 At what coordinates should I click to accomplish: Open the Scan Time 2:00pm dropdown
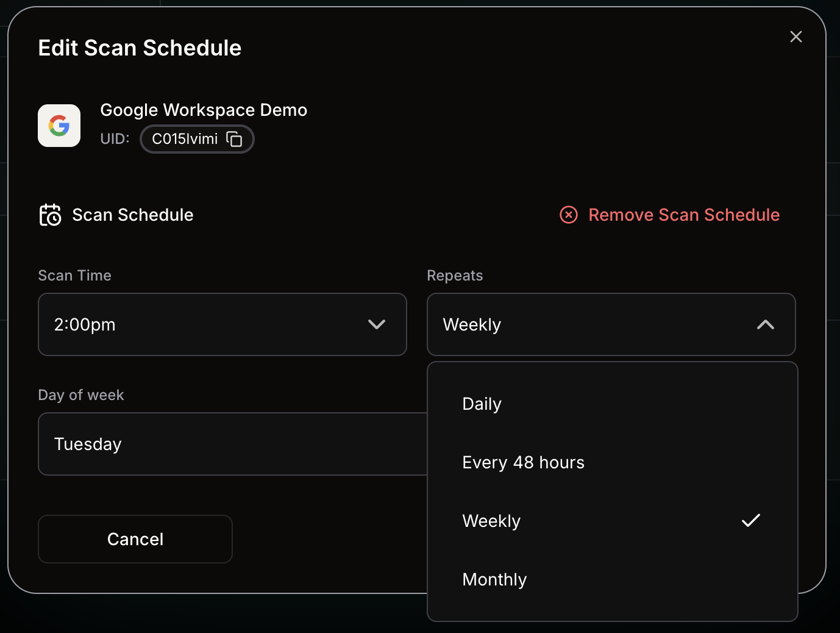(x=222, y=324)
